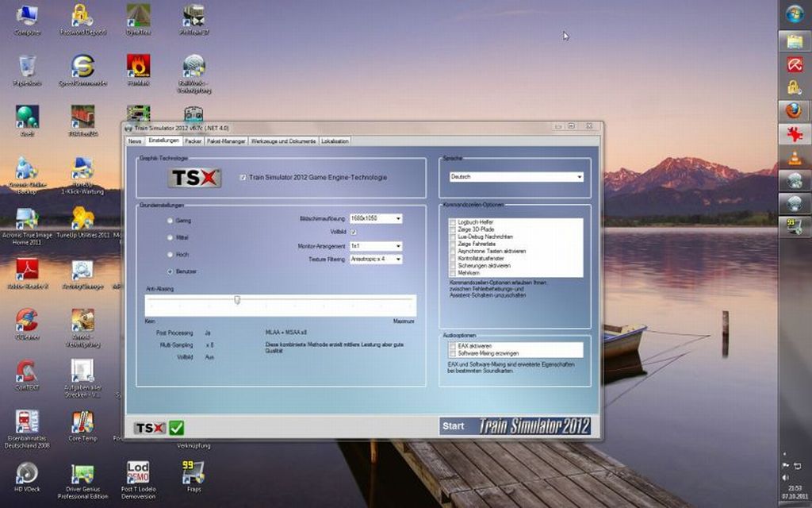Open Firefox from the taskbar
This screenshot has height=508, width=812.
click(795, 110)
